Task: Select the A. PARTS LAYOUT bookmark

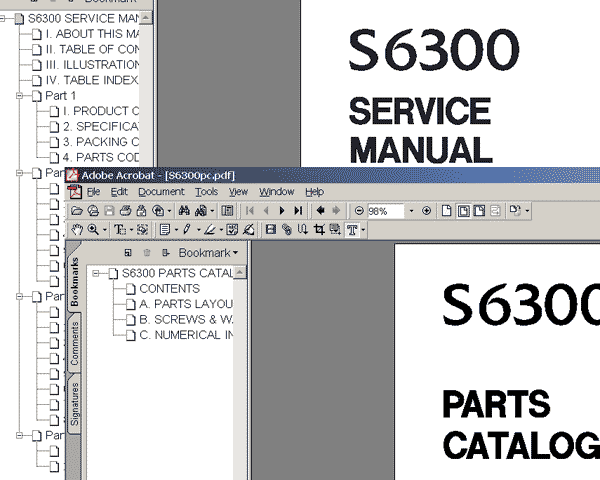Action: 186,304
